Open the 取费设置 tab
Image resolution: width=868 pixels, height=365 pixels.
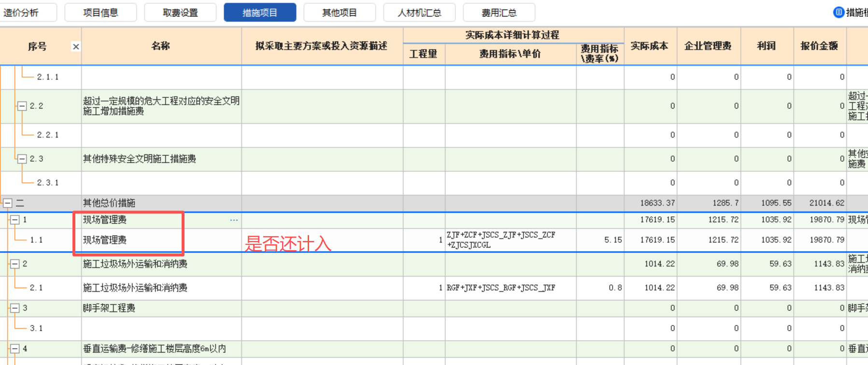[180, 13]
